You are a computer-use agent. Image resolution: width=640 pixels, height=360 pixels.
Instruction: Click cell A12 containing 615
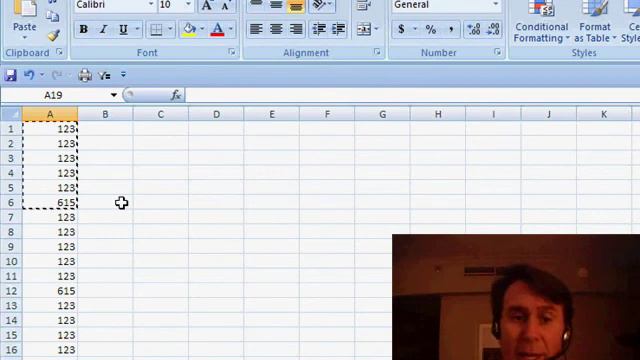tap(50, 291)
